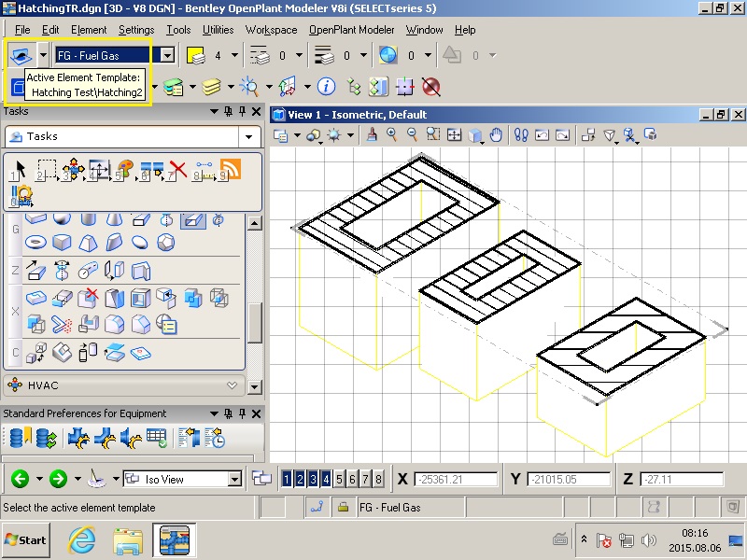Click the lock icon in status bar
The height and width of the screenshot is (560, 747).
coord(343,508)
